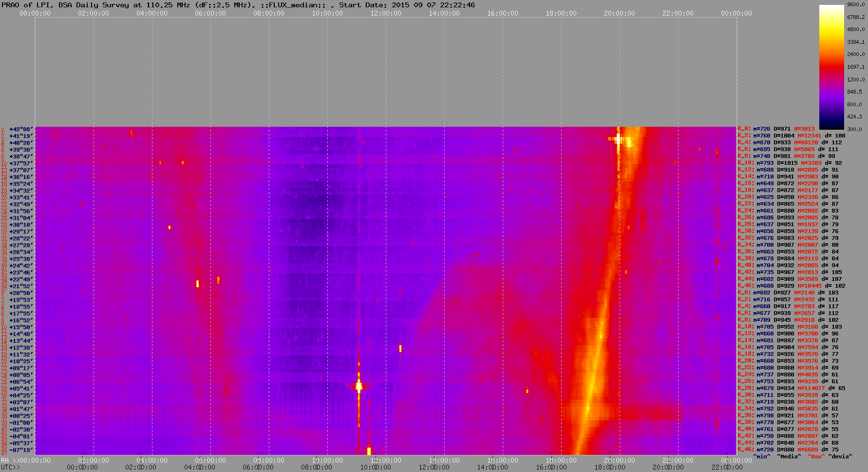Viewport: 868px width, 472px height.
Task: Click the yellow spot at declination -07°19'
Action: point(369,450)
